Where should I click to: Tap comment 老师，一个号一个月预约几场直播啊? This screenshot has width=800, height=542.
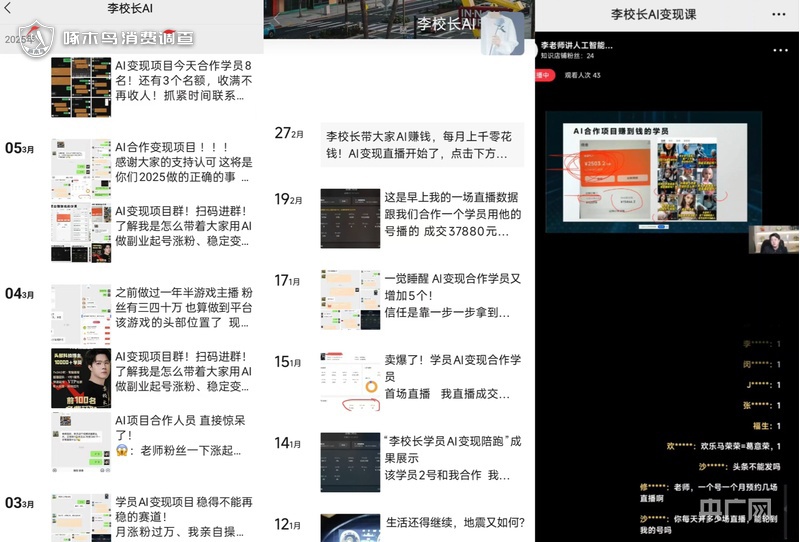point(709,492)
